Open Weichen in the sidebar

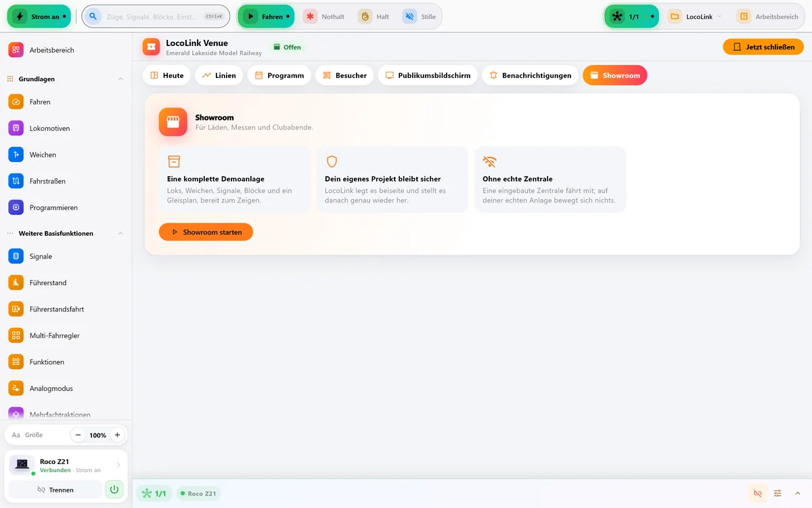coord(66,154)
